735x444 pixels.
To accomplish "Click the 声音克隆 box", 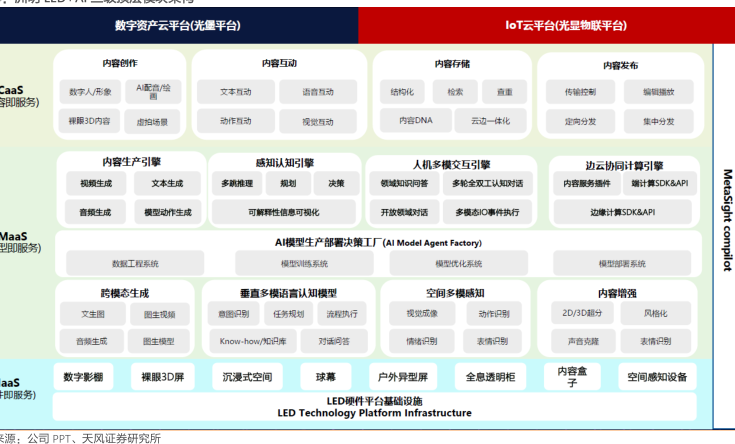I will (x=582, y=341).
